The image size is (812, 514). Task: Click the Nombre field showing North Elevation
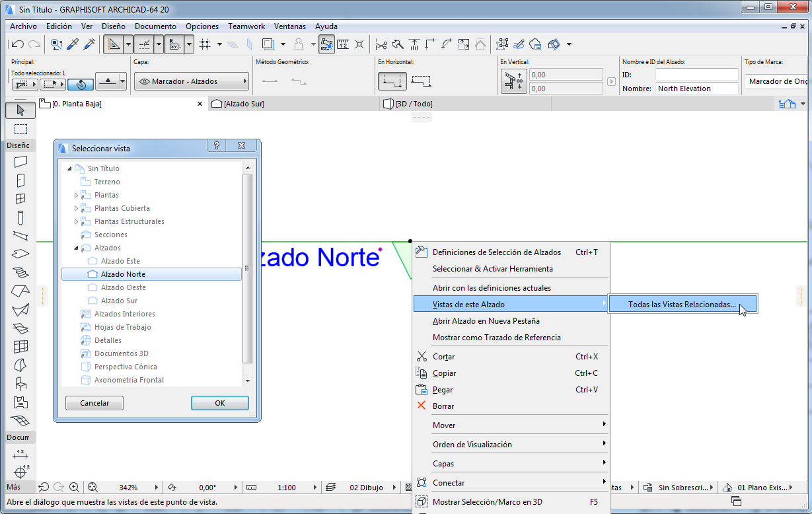pos(696,88)
